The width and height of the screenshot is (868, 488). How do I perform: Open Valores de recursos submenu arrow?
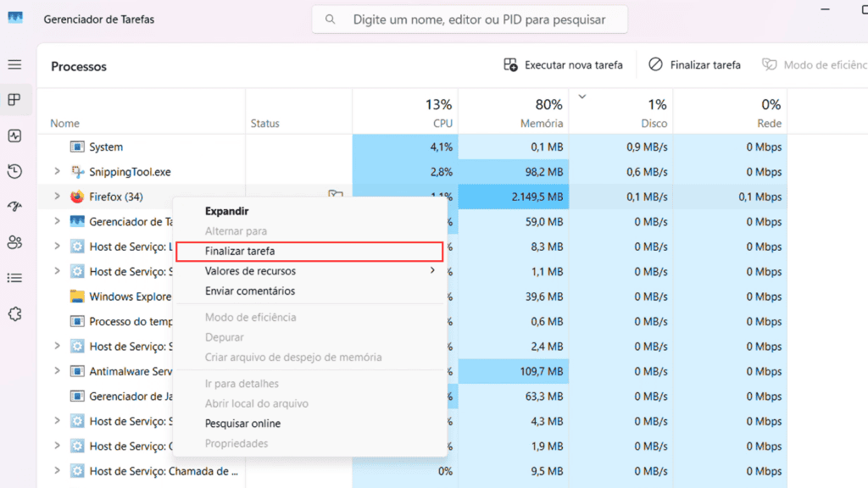coord(432,270)
